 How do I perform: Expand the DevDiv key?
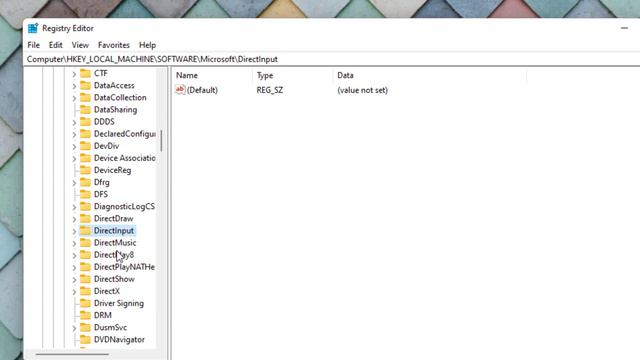coord(74,147)
